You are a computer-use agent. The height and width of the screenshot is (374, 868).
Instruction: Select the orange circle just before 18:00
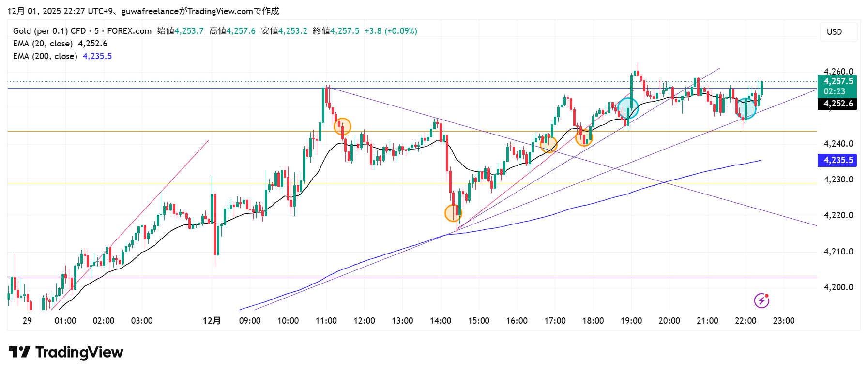pyautogui.click(x=584, y=138)
